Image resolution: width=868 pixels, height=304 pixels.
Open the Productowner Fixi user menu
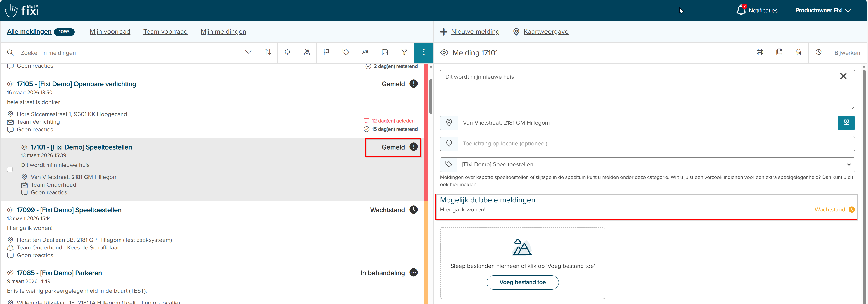823,10
